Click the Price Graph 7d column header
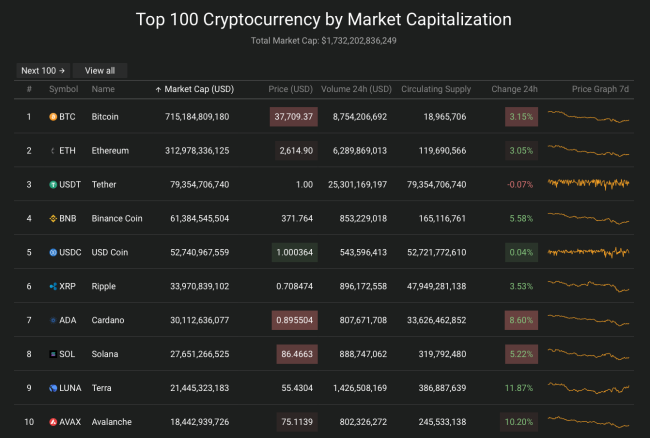Image resolution: width=650 pixels, height=438 pixels. pyautogui.click(x=600, y=89)
